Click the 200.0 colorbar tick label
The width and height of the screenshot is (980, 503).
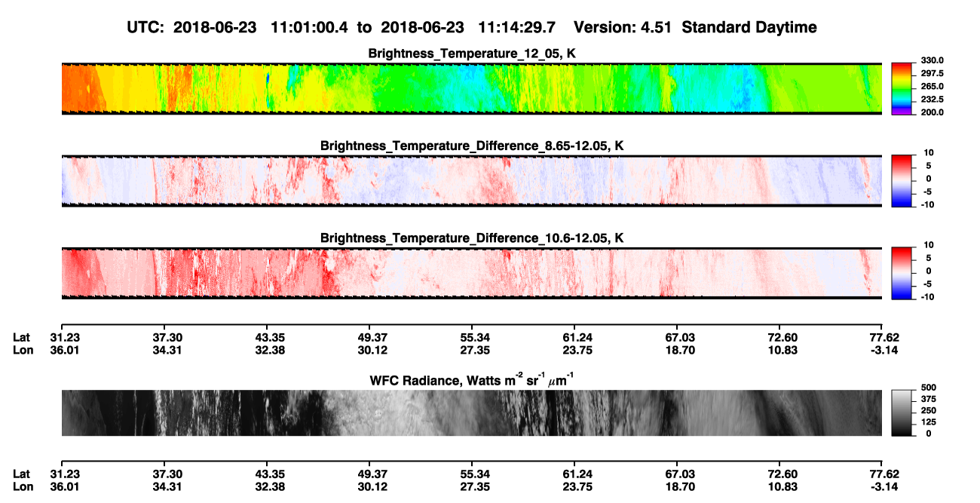click(x=932, y=112)
